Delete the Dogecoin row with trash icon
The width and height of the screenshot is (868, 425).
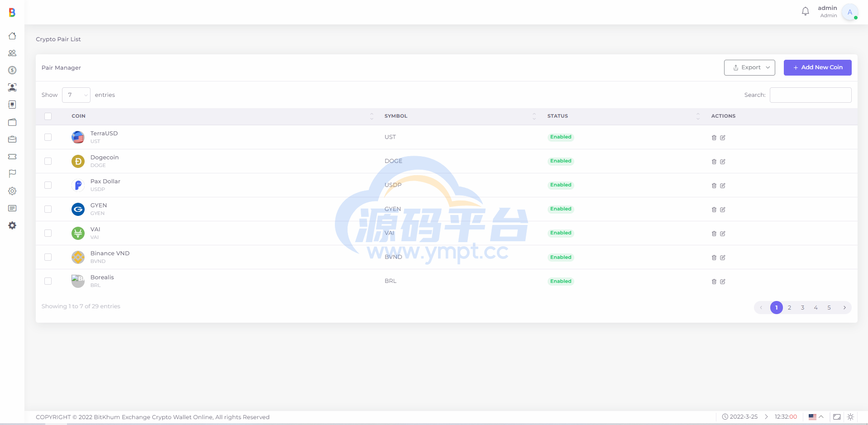point(714,162)
